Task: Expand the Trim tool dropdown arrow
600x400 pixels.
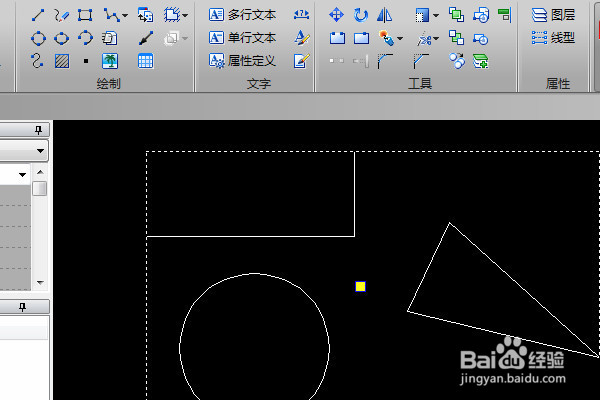Action: click(x=436, y=39)
